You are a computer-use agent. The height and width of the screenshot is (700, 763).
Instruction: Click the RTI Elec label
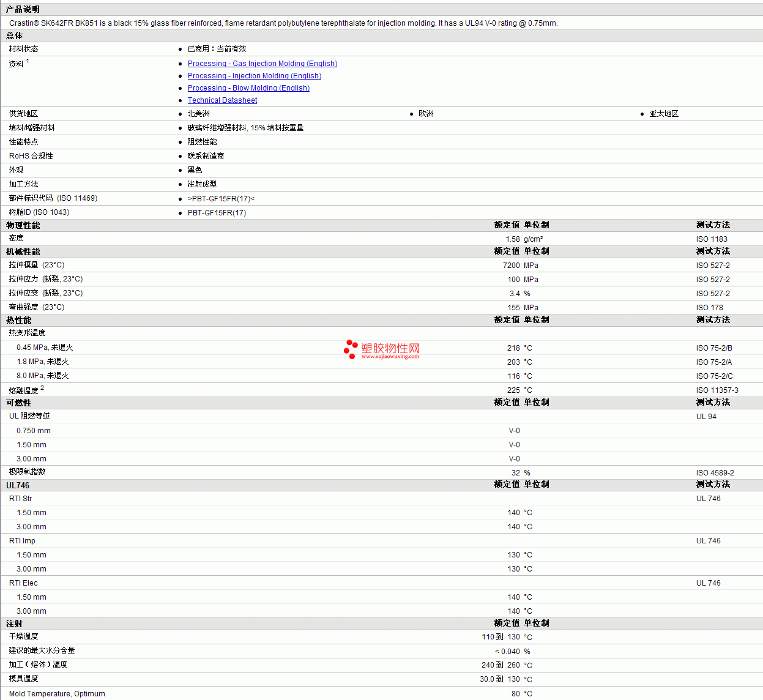tap(23, 583)
